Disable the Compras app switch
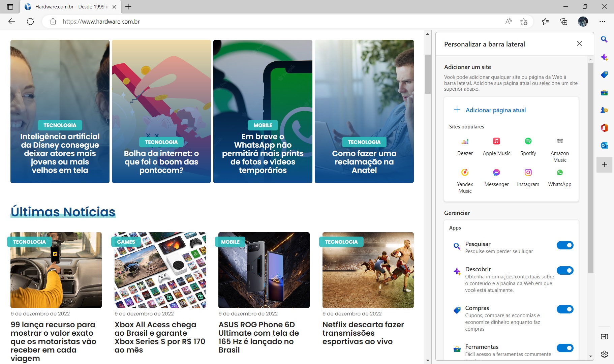This screenshot has width=614, height=364. pos(565,309)
